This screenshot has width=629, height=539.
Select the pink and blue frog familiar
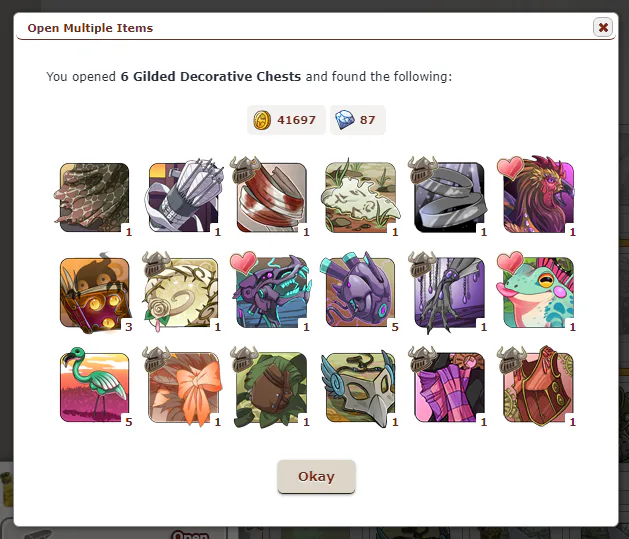point(538,292)
